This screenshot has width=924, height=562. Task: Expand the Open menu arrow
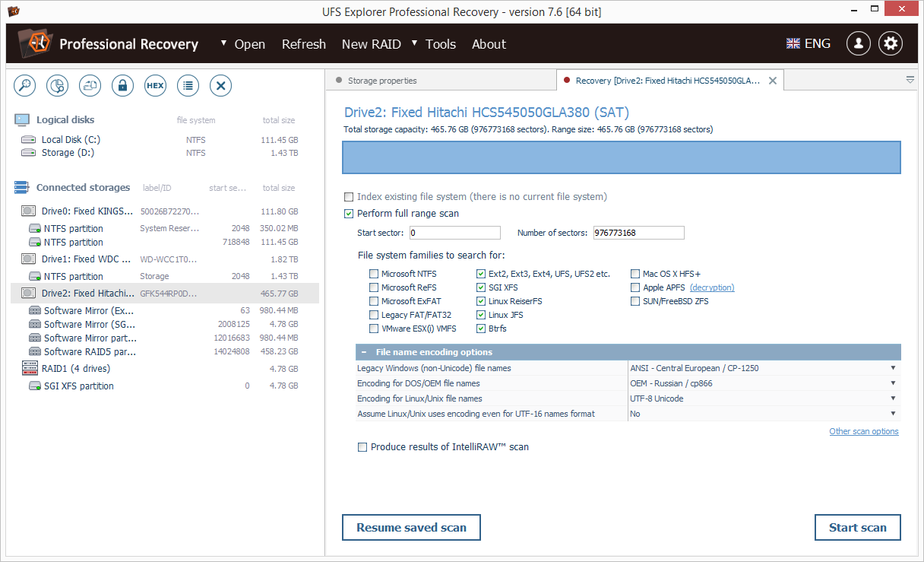(x=223, y=43)
